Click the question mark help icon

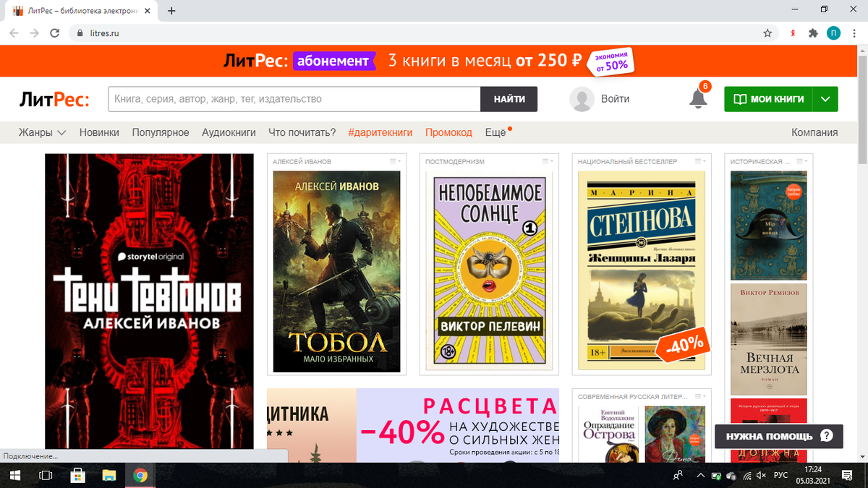[x=827, y=436]
